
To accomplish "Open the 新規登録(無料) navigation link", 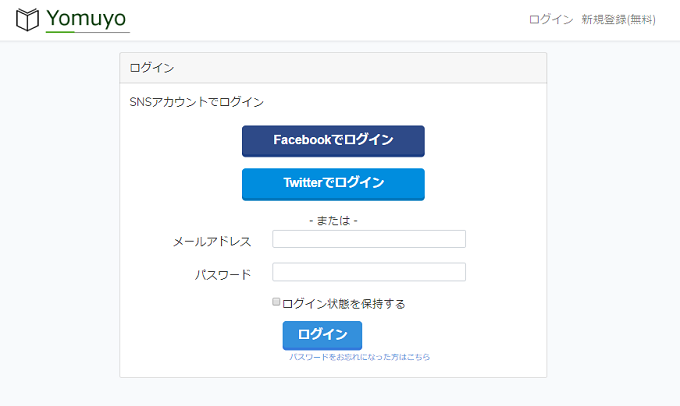I will point(618,20).
